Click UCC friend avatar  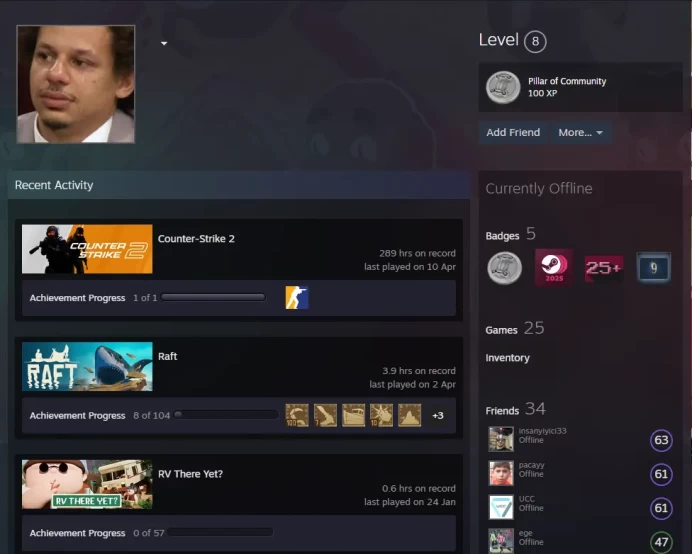[501, 507]
